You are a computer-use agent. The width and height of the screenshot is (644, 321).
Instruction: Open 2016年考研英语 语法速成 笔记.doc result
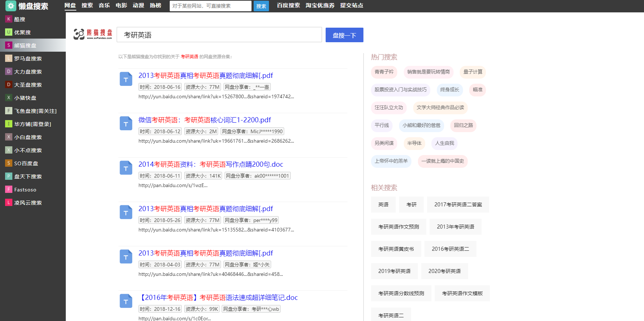[218, 297]
